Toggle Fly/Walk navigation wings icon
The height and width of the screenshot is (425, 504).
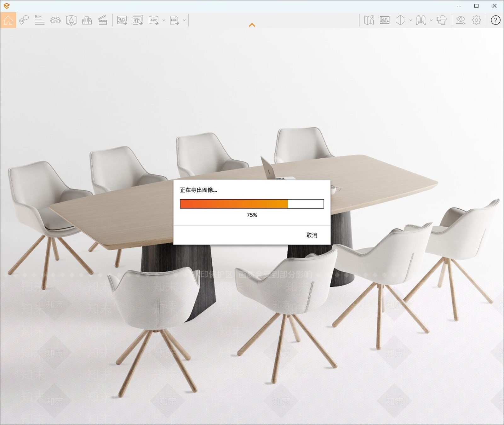tap(421, 20)
